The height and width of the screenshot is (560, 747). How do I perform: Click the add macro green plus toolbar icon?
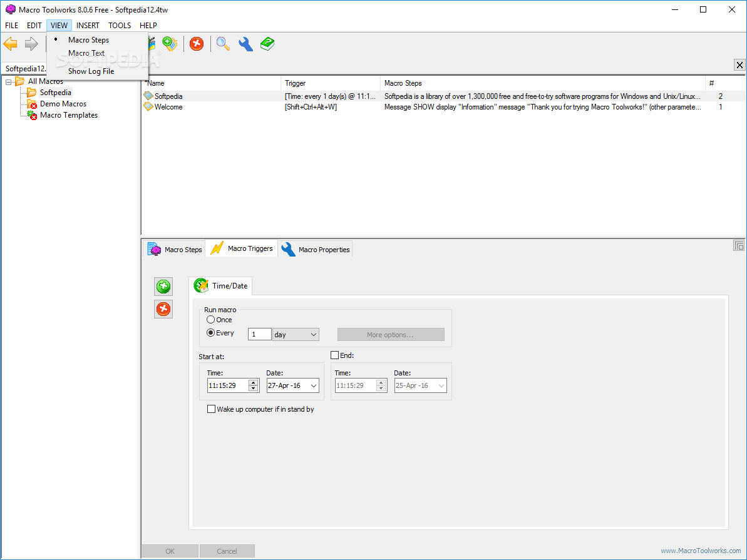[170, 44]
